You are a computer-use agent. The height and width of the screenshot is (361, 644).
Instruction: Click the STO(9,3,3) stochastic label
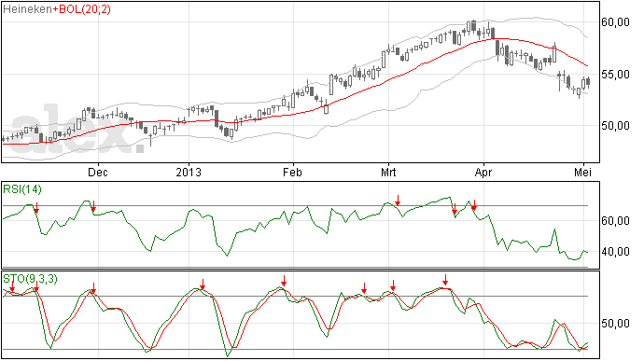30,279
